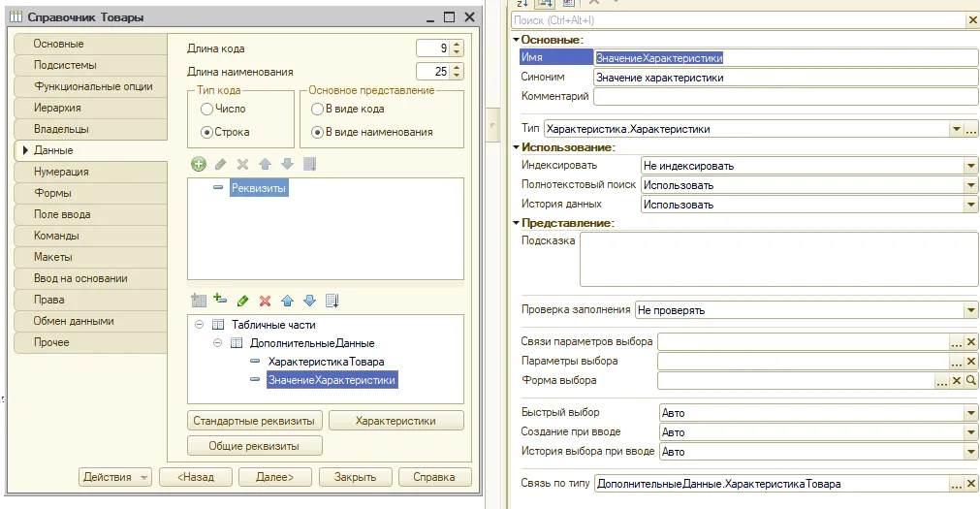Open the Формы tab
This screenshot has height=509, width=980.
pos(52,193)
